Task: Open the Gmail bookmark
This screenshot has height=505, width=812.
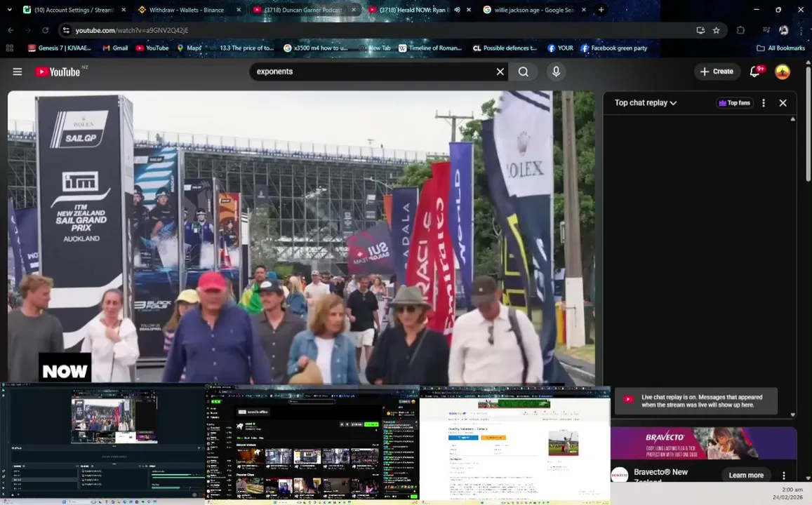Action: [115, 48]
